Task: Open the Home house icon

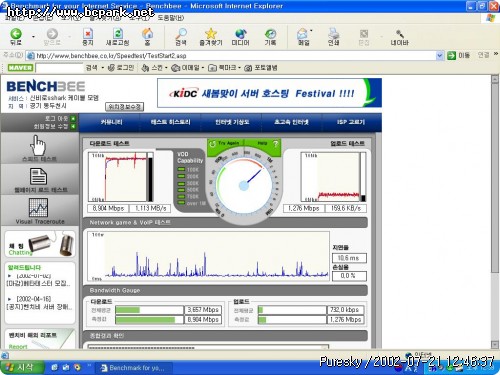Action: pos(147,34)
